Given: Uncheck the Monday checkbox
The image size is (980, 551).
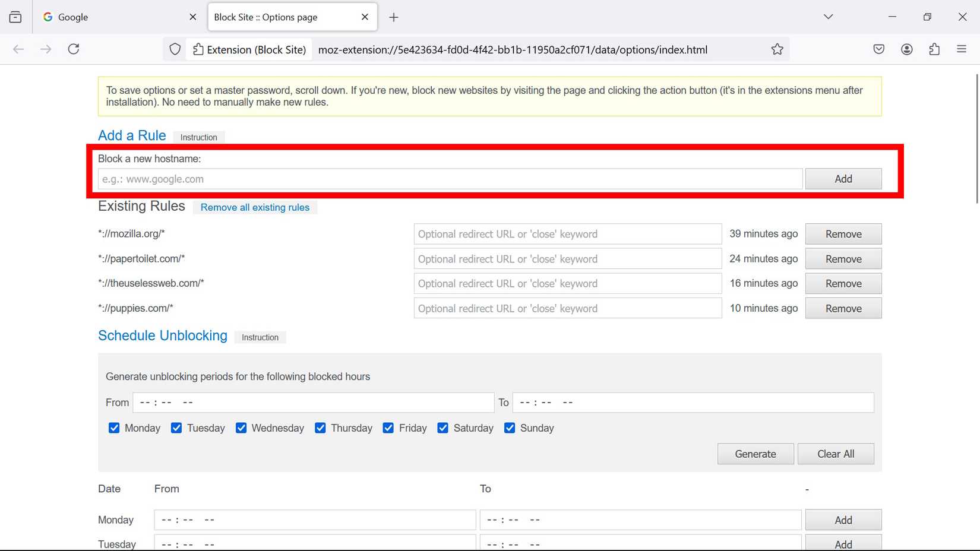Looking at the screenshot, I should tap(114, 427).
